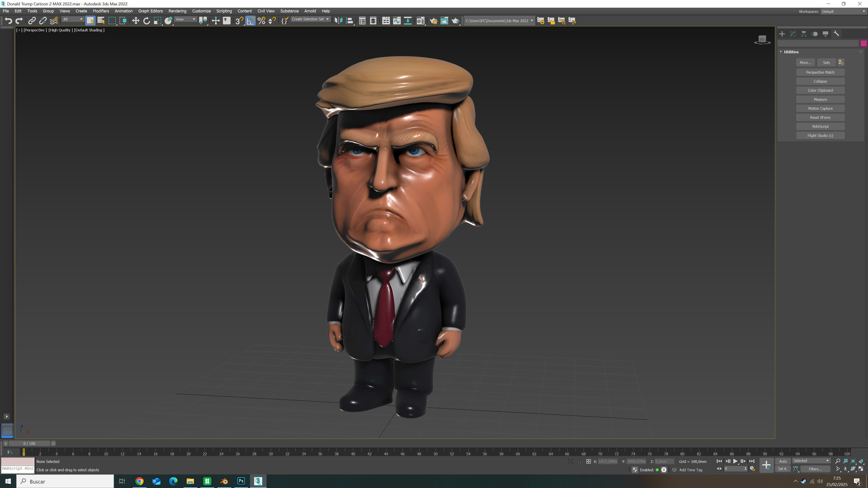Play the animation
The height and width of the screenshot is (488, 868).
pos(735,461)
